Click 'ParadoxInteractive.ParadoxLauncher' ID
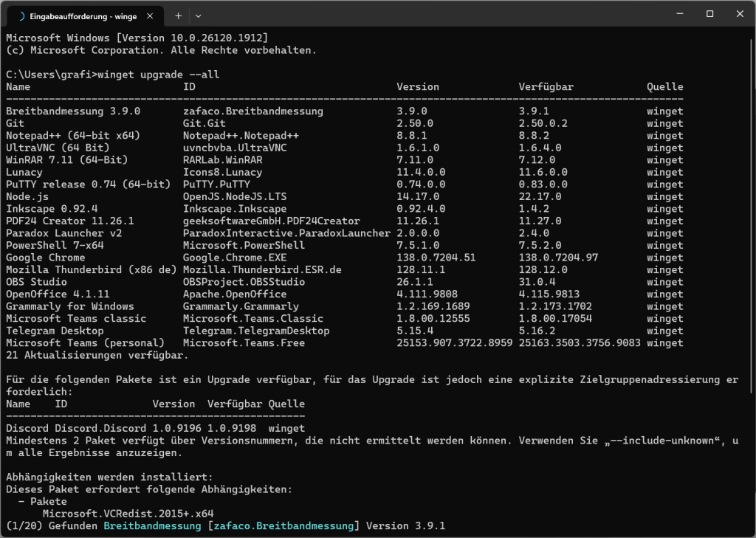The height and width of the screenshot is (538, 756). [x=286, y=233]
